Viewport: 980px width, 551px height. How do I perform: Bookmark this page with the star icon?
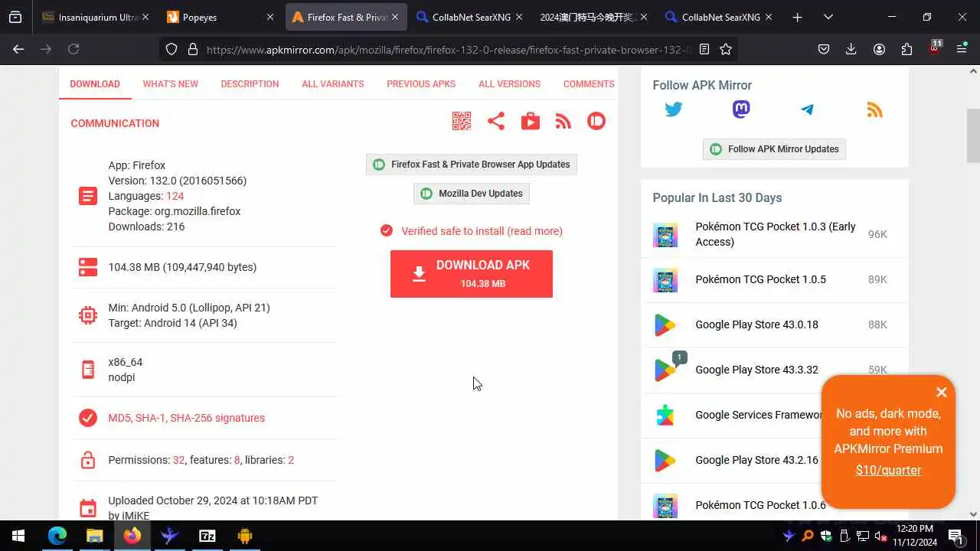pos(726,49)
